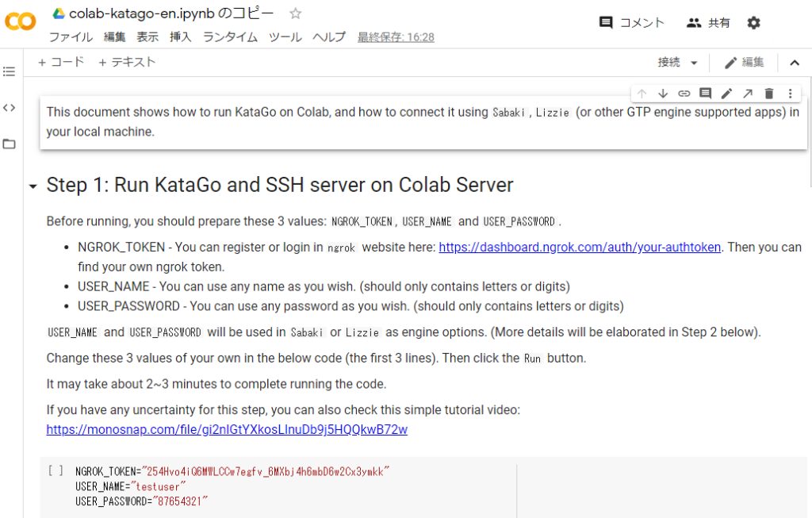Open the 挿入 menu
The width and height of the screenshot is (812, 518).
pos(181,37)
